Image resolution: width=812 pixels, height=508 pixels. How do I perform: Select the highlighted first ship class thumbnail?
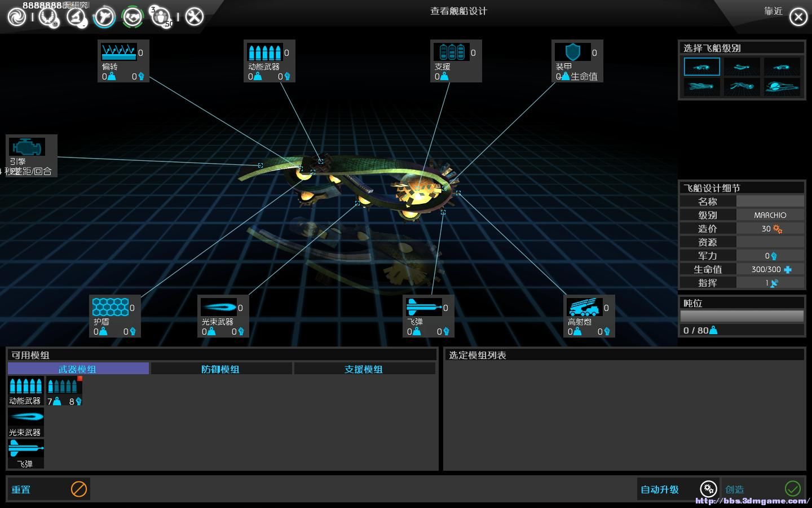pos(701,67)
